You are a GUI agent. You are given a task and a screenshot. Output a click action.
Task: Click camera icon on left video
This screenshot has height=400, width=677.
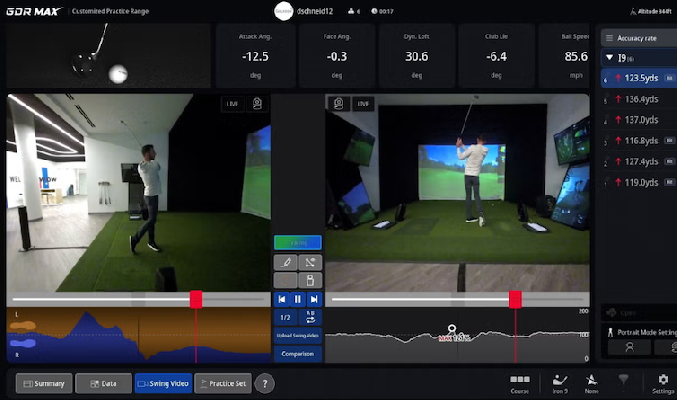(257, 104)
